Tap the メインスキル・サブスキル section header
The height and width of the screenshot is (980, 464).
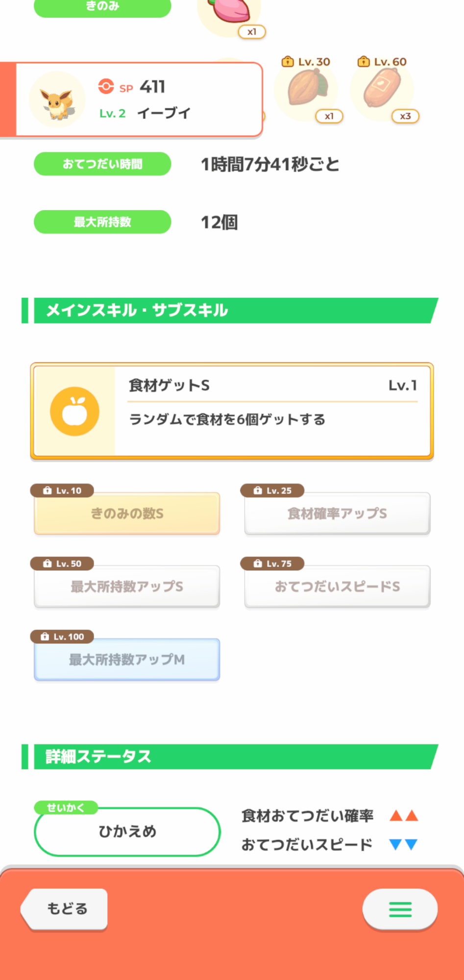[x=230, y=311]
